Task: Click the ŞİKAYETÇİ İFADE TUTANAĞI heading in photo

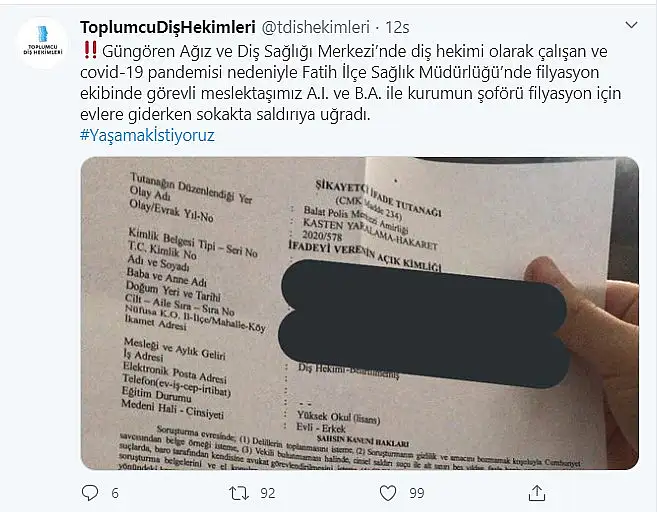Action: (x=378, y=199)
